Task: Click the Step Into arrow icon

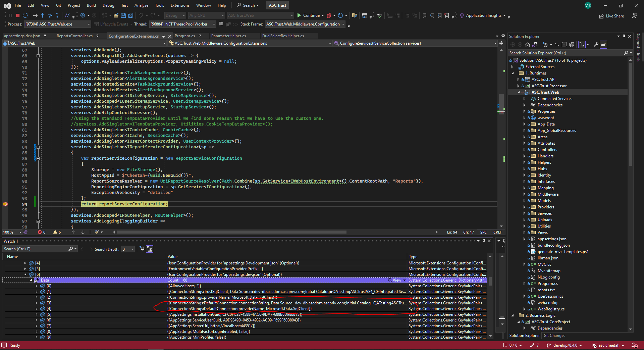Action: point(42,15)
